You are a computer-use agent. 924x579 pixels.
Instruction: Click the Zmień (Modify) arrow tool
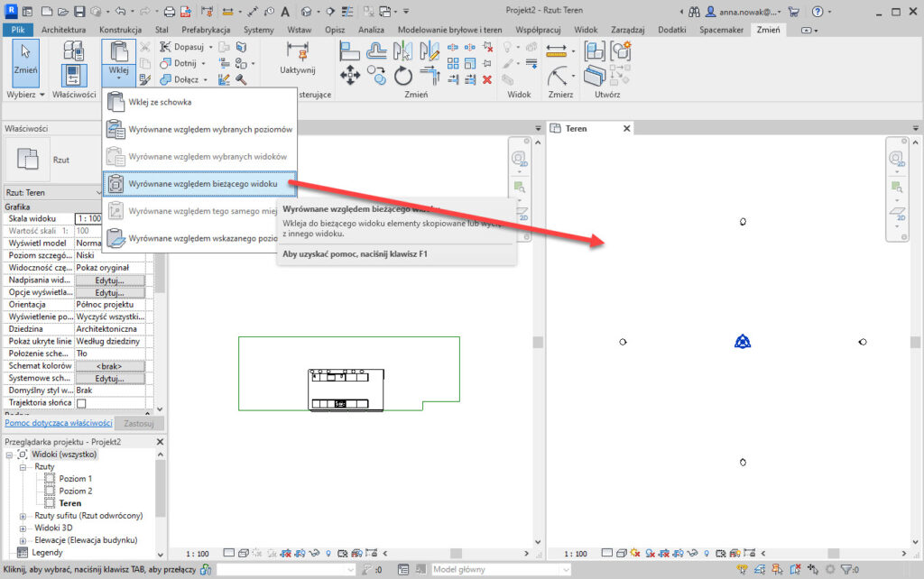point(25,59)
